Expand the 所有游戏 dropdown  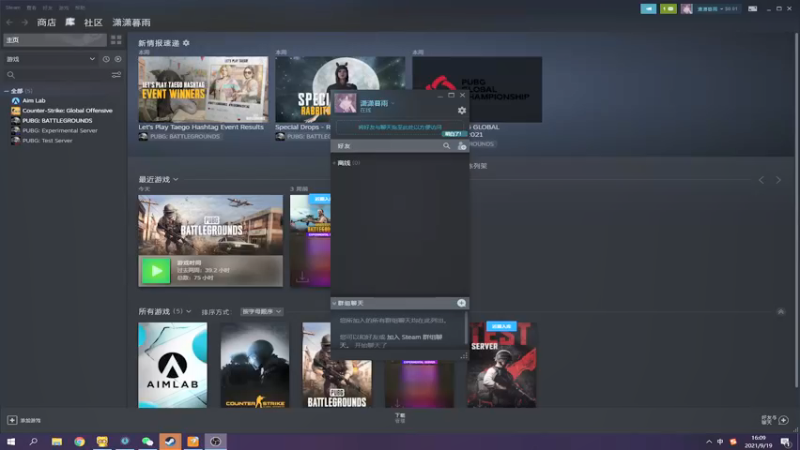[x=189, y=311]
